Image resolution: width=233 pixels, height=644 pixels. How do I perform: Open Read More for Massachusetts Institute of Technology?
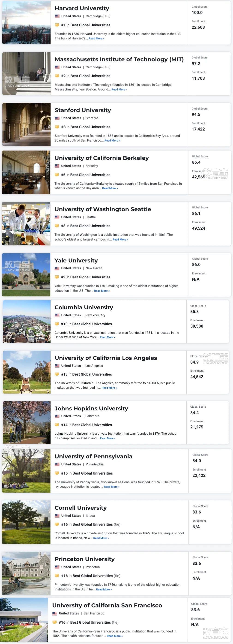pos(119,90)
